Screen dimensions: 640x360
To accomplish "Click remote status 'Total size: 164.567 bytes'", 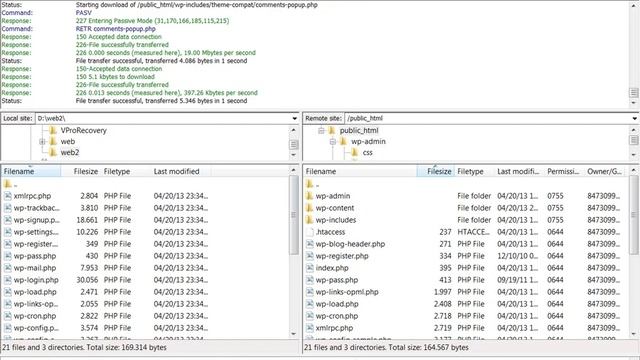I will coord(429,348).
